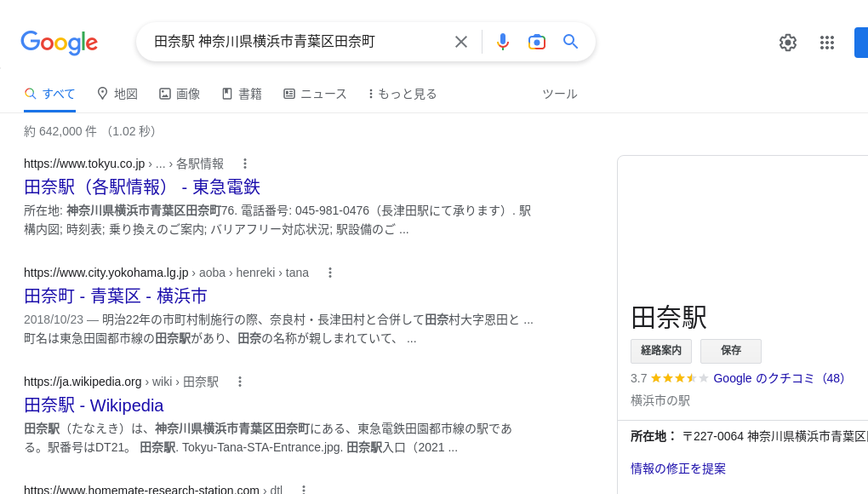
Task: Open Google Lens via the camera icon
Action: pos(537,42)
